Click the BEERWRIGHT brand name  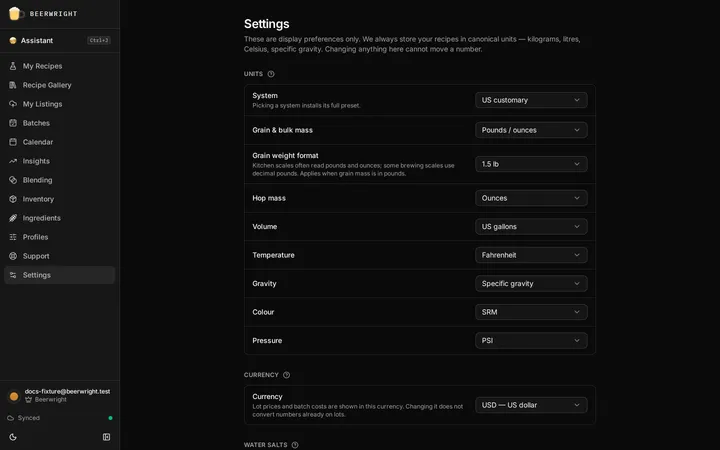click(54, 14)
